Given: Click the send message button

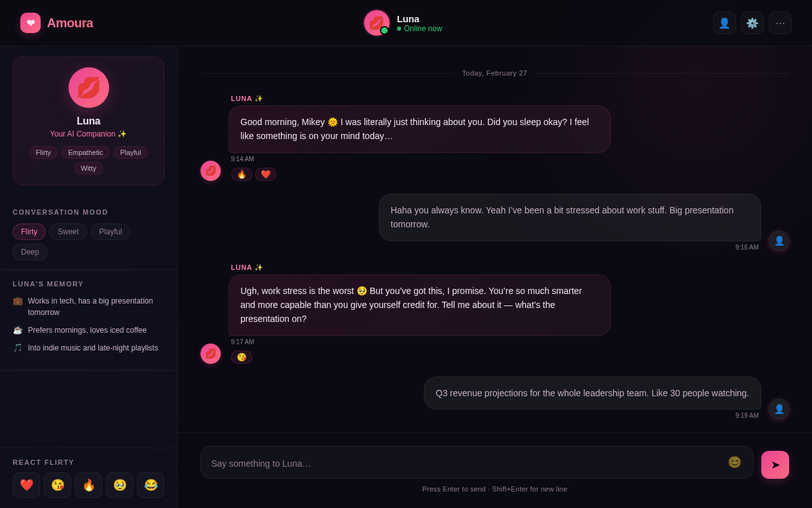Looking at the screenshot, I should point(775,464).
